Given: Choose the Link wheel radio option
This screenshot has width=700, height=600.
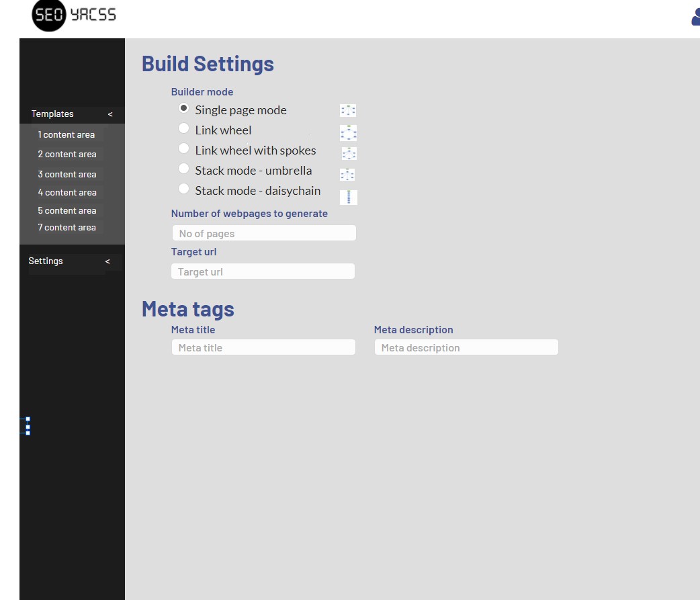Looking at the screenshot, I should click(x=183, y=128).
